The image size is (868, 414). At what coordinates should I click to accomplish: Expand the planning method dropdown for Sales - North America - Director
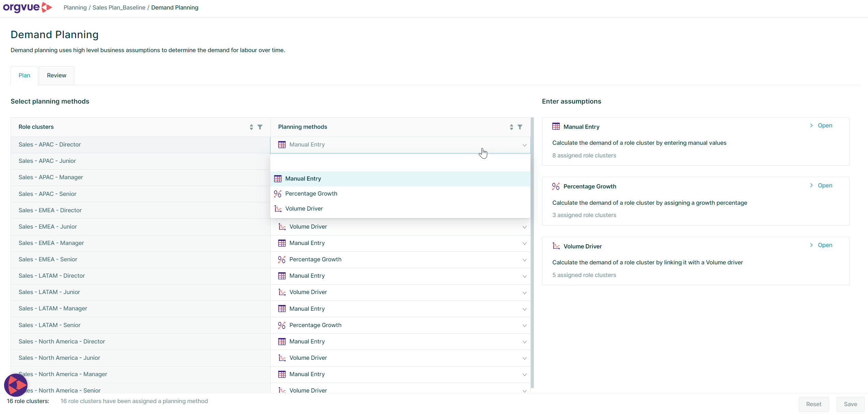[x=524, y=342]
